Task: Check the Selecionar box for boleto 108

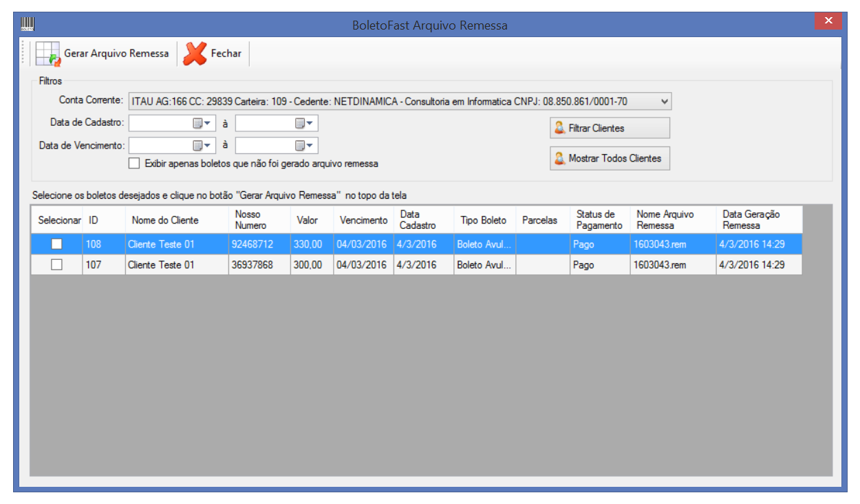Action: [57, 244]
